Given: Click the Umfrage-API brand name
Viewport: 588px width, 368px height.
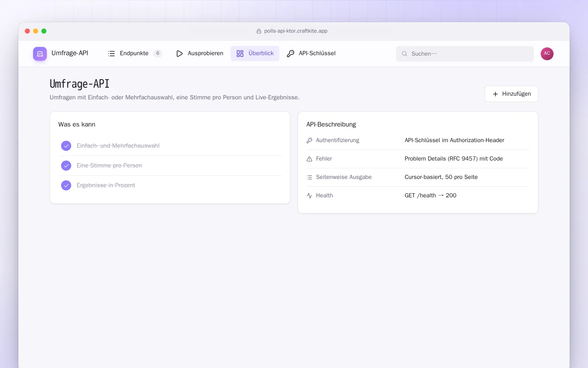Looking at the screenshot, I should [x=70, y=53].
